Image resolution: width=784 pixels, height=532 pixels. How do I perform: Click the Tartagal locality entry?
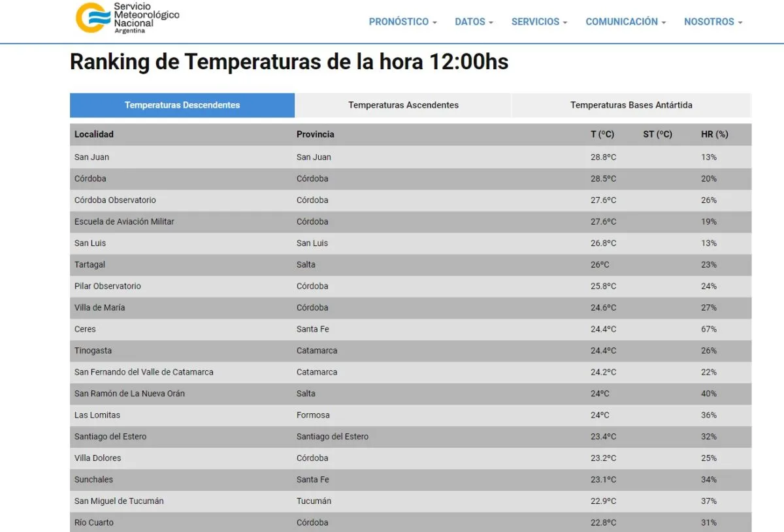click(90, 265)
